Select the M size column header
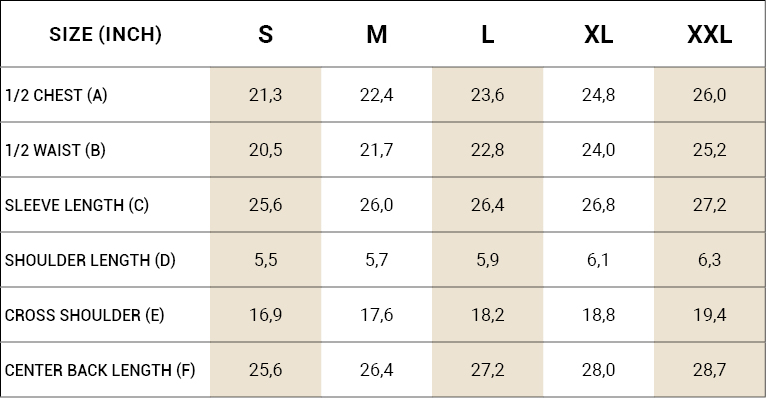 (376, 35)
